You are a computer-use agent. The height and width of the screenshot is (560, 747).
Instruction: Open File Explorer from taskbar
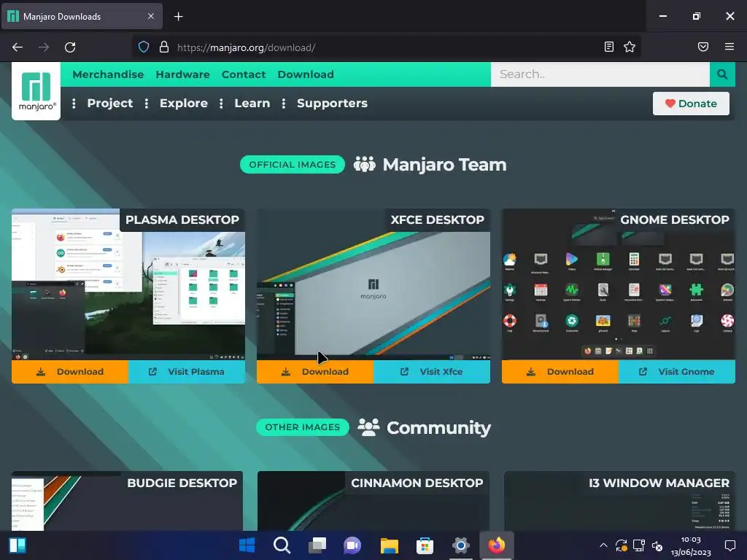click(390, 545)
